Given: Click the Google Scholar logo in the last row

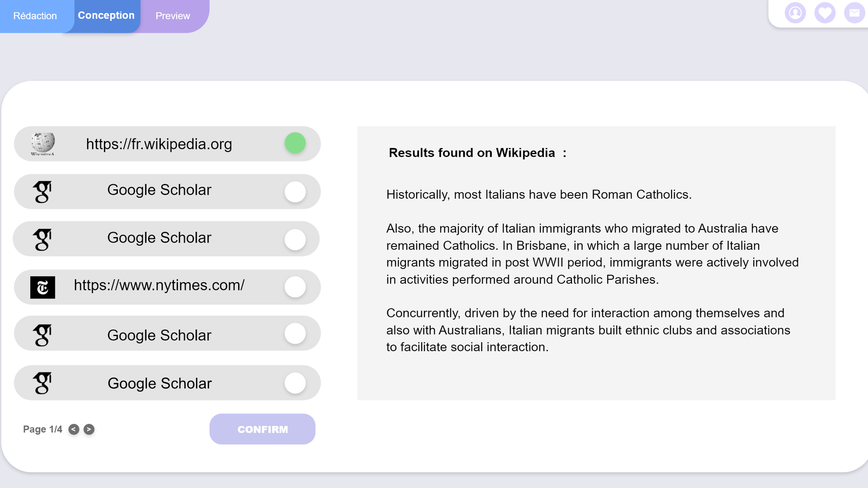Looking at the screenshot, I should click(x=42, y=383).
